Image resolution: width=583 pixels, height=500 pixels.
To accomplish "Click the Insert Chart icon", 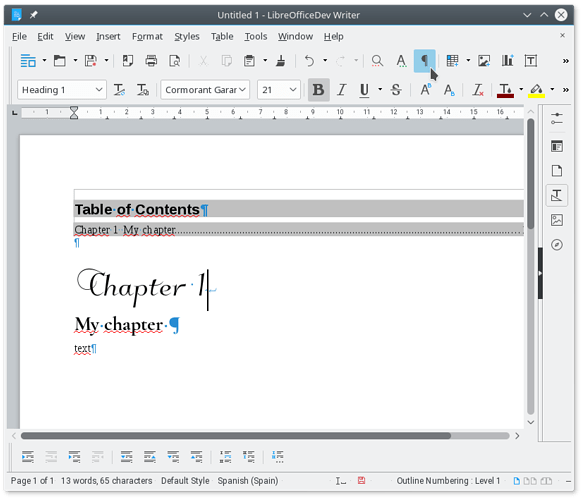I will point(507,61).
